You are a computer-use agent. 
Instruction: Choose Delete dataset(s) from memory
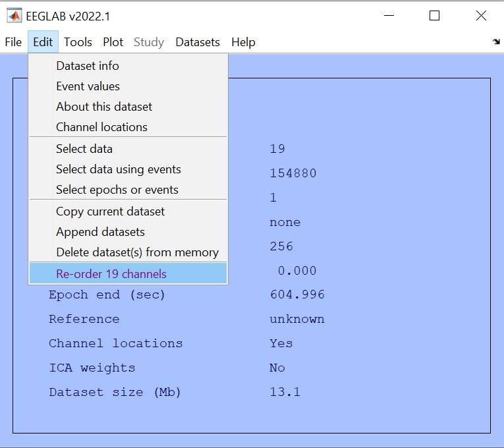(x=128, y=252)
